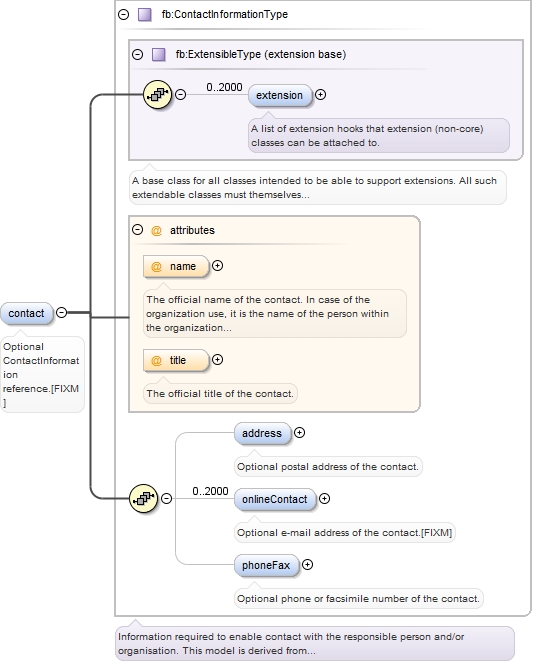The image size is (533, 664).
Task: Expand the name attribute details
Action: pyautogui.click(x=217, y=266)
